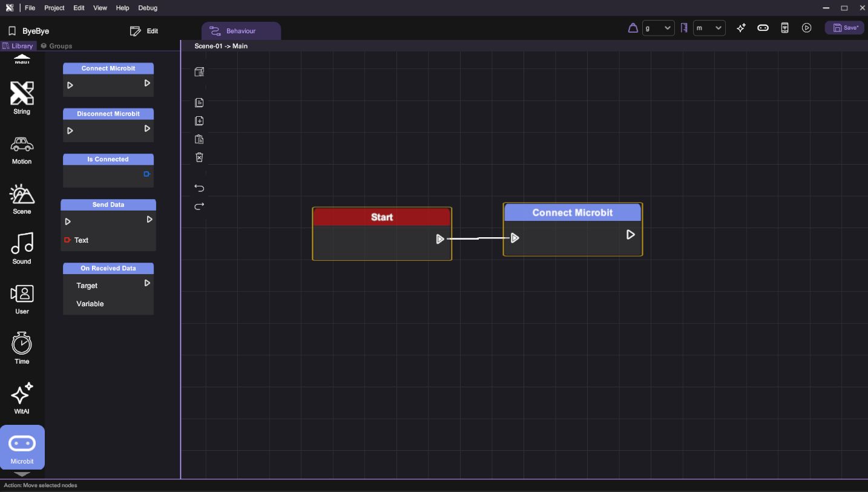Click the undo arrow icon

pyautogui.click(x=199, y=188)
